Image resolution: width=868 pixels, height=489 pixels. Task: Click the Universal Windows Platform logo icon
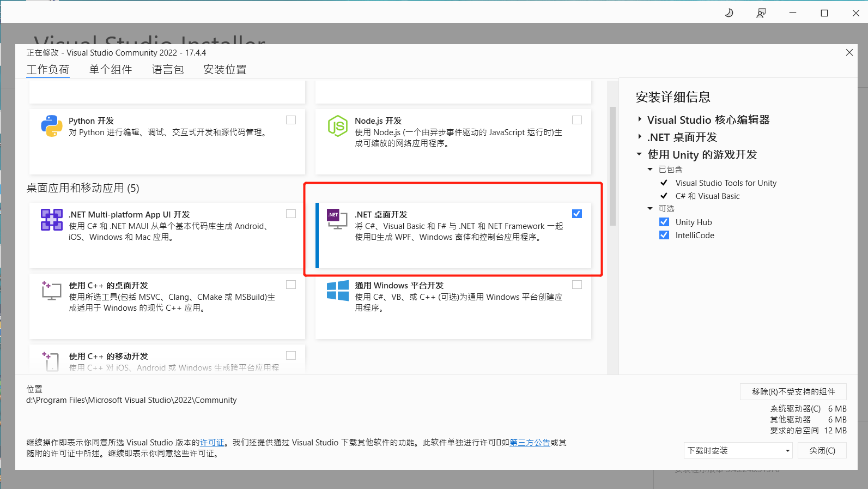[338, 291]
